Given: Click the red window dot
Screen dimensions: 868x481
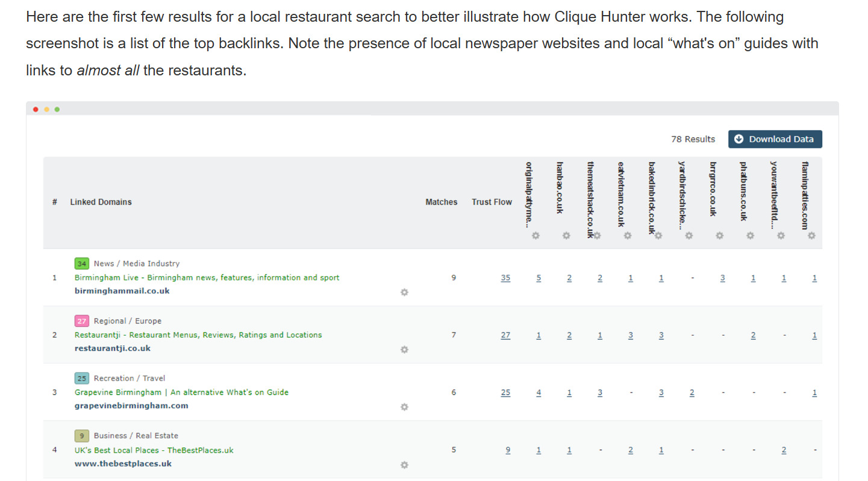Looking at the screenshot, I should tap(36, 109).
